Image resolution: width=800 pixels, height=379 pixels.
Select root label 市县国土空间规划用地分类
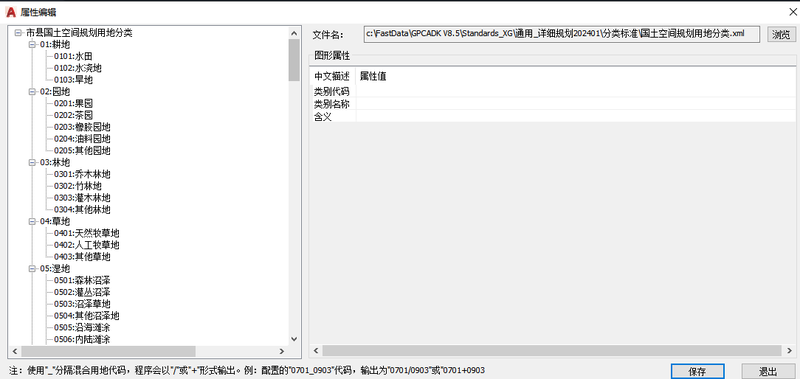[x=79, y=33]
